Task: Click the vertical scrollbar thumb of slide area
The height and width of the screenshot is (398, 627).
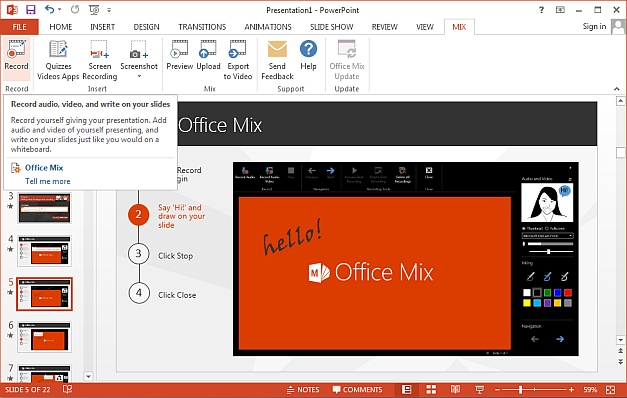Action: tap(620, 152)
